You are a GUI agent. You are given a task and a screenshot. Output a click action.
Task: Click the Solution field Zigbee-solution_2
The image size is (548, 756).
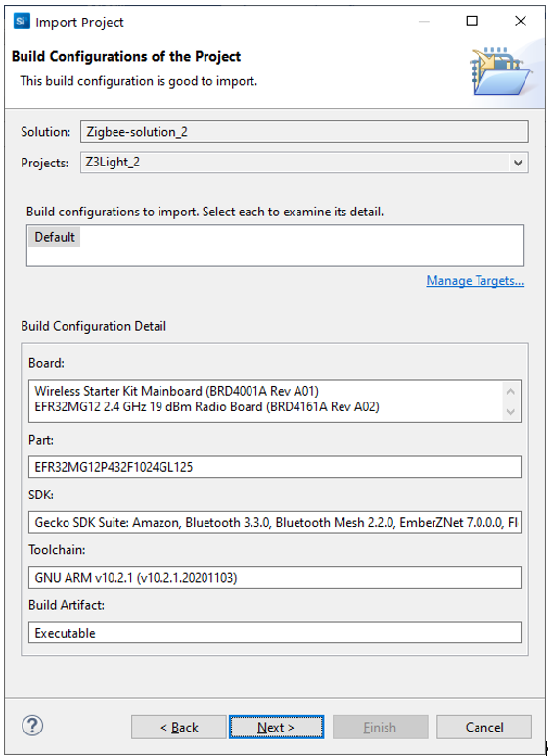[304, 132]
